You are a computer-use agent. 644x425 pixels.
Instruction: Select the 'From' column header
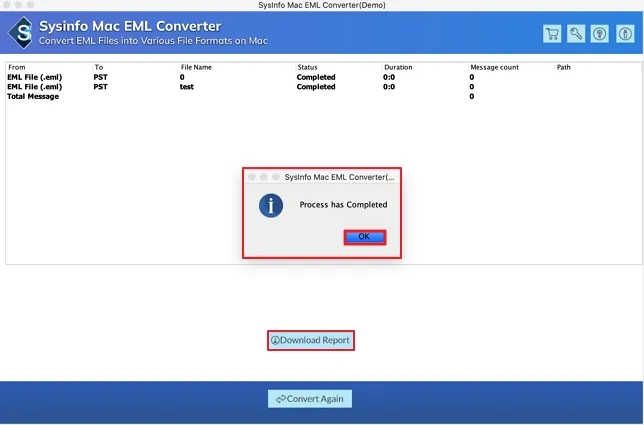pyautogui.click(x=17, y=67)
